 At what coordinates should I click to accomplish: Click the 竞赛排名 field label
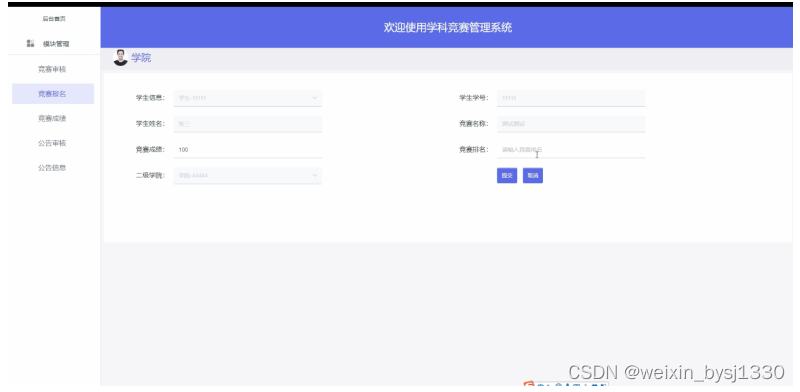click(473, 150)
